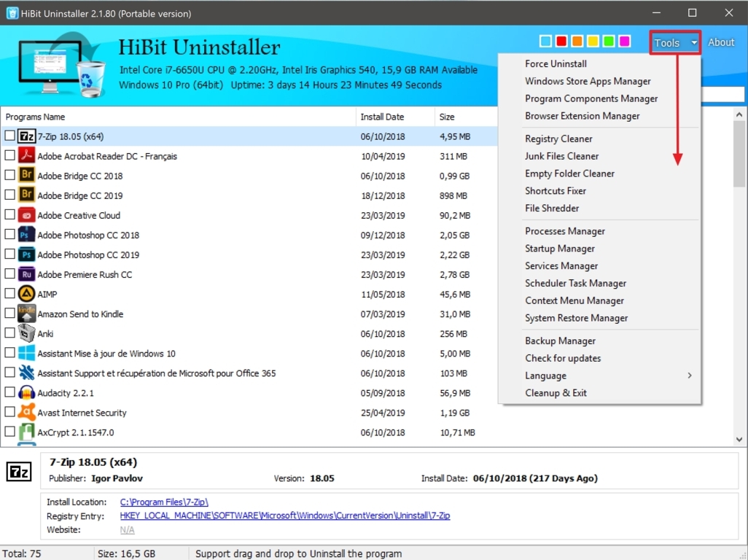The width and height of the screenshot is (748, 560).
Task: Choose Force Uninstall from Tools menu
Action: (x=556, y=63)
